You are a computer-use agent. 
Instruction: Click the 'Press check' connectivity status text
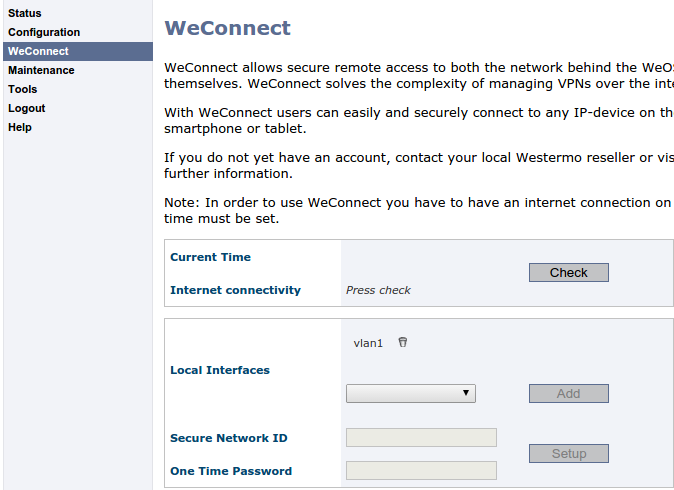click(378, 290)
